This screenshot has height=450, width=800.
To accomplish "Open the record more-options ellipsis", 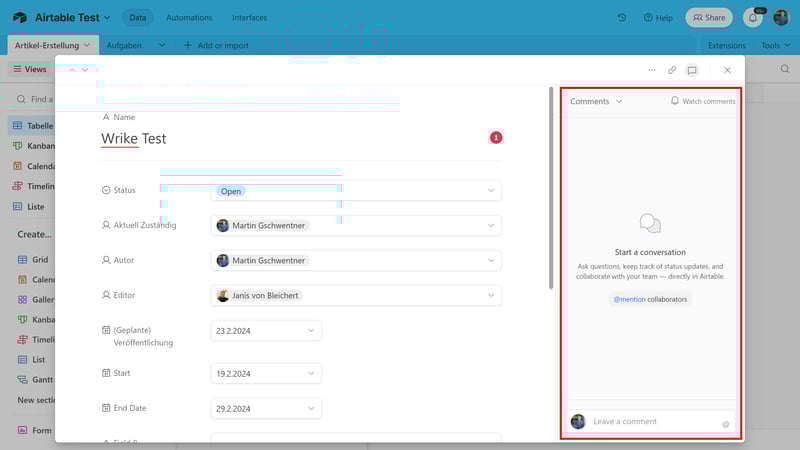I will [652, 70].
